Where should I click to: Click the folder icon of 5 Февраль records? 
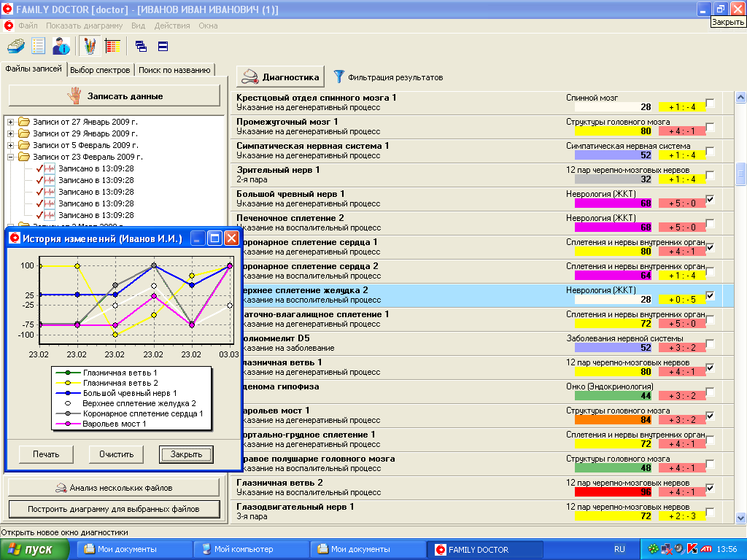[24, 145]
